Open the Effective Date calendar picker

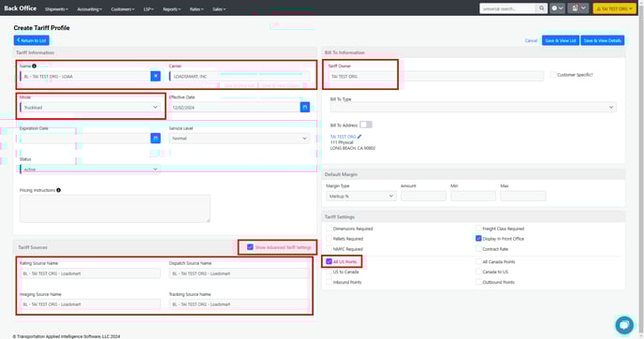click(305, 108)
